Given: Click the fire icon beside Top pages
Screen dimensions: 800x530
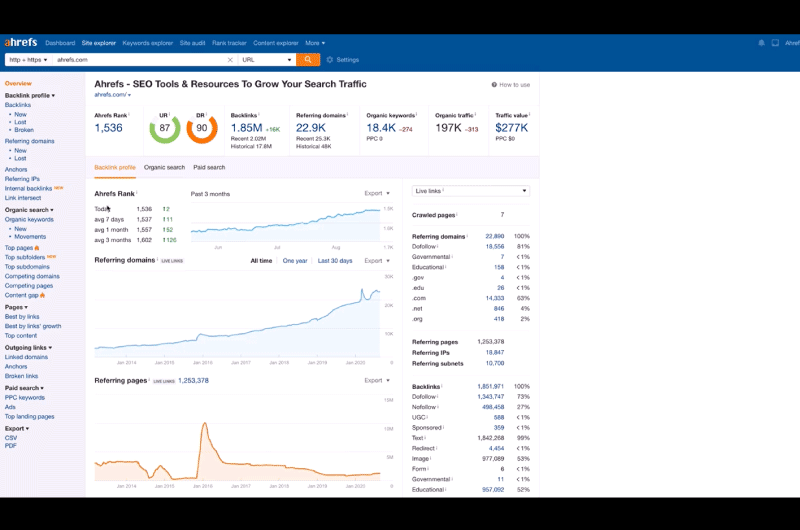Looking at the screenshot, I should 37,247.
